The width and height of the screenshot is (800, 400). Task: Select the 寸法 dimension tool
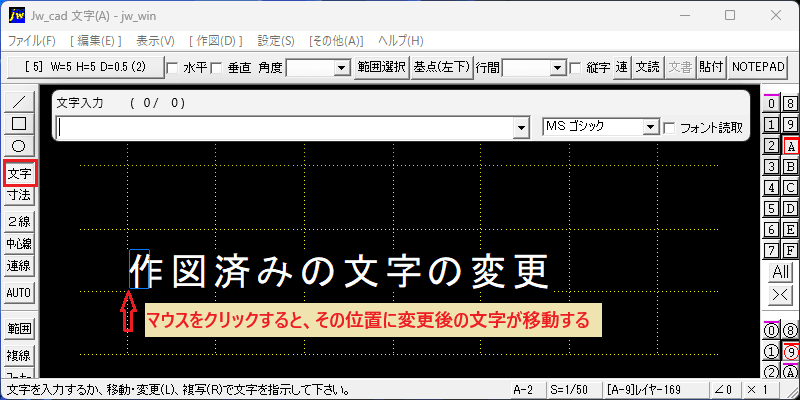click(19, 194)
